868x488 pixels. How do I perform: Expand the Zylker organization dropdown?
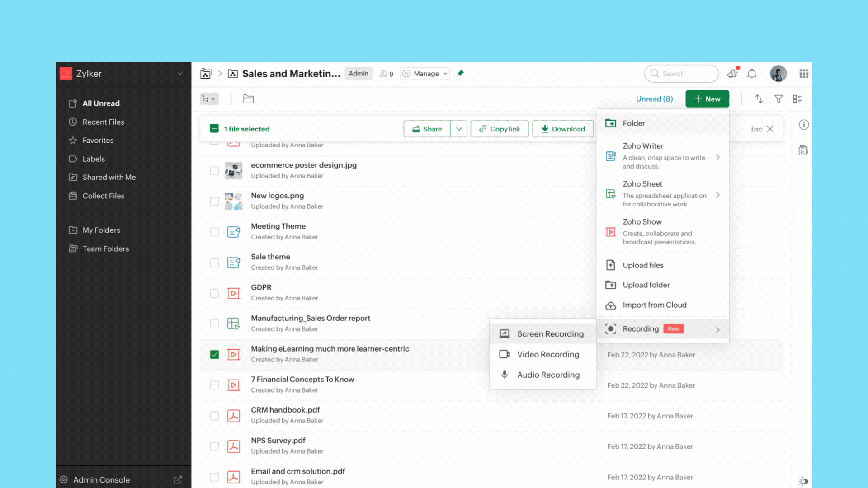pyautogui.click(x=180, y=74)
